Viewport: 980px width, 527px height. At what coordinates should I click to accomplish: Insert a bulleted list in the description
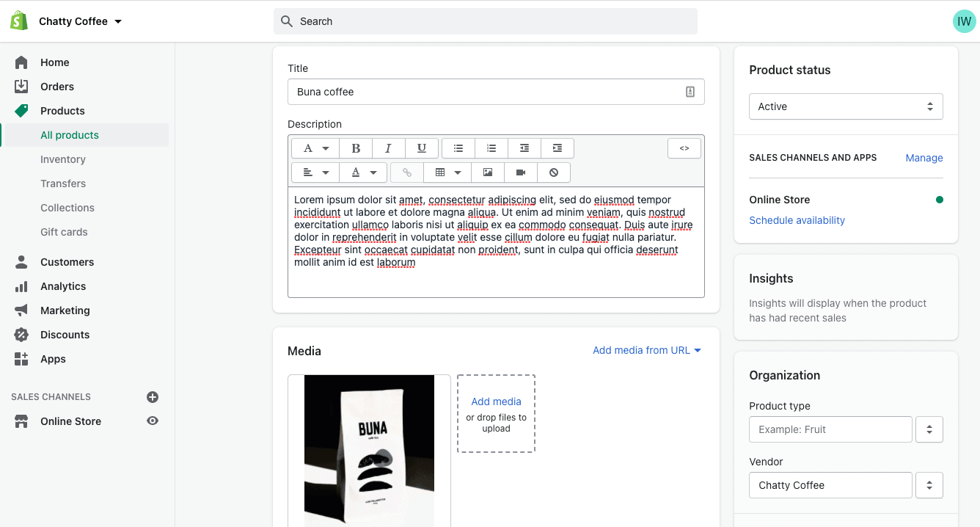458,148
